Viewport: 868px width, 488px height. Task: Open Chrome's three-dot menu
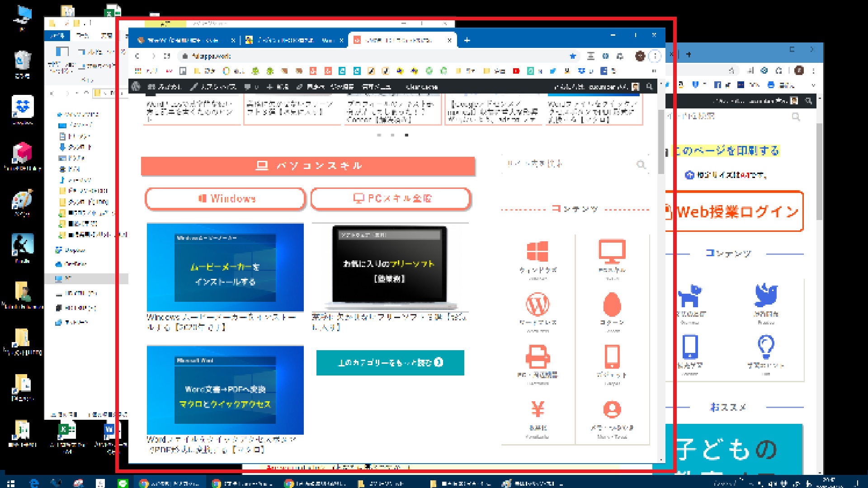click(655, 56)
